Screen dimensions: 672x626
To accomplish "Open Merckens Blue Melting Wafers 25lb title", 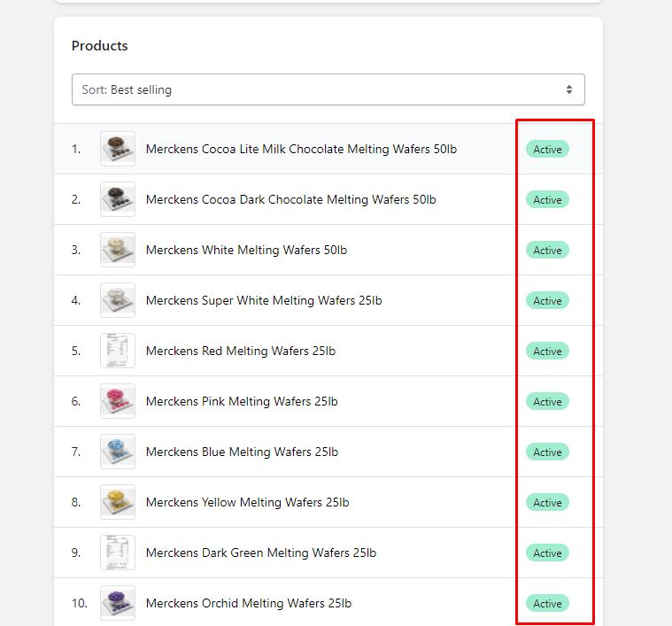I will point(242,452).
